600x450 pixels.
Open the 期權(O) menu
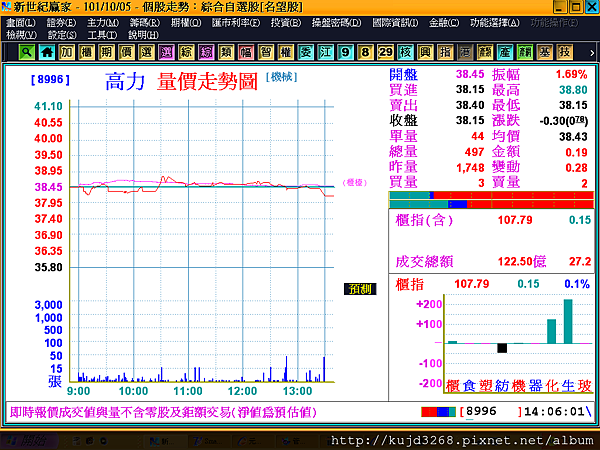tap(186, 23)
